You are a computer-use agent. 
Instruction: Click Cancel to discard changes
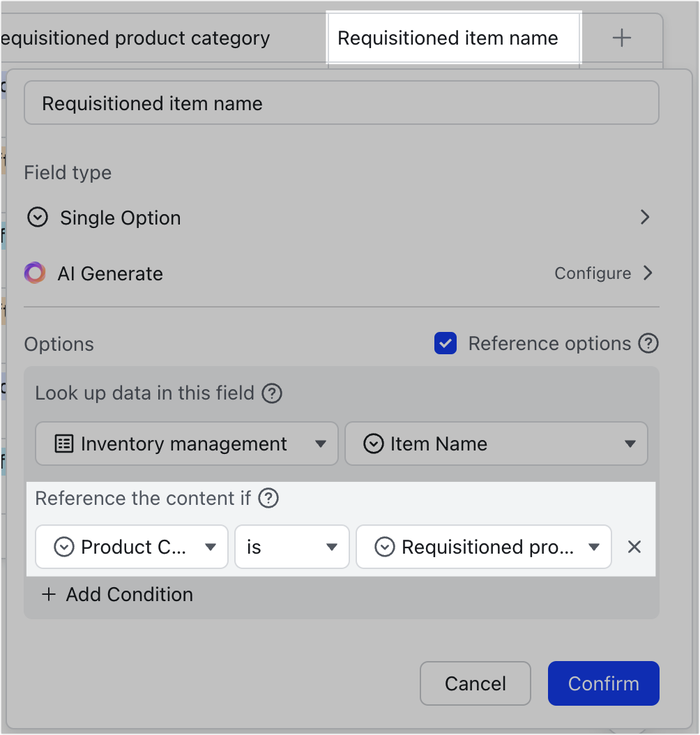[475, 683]
